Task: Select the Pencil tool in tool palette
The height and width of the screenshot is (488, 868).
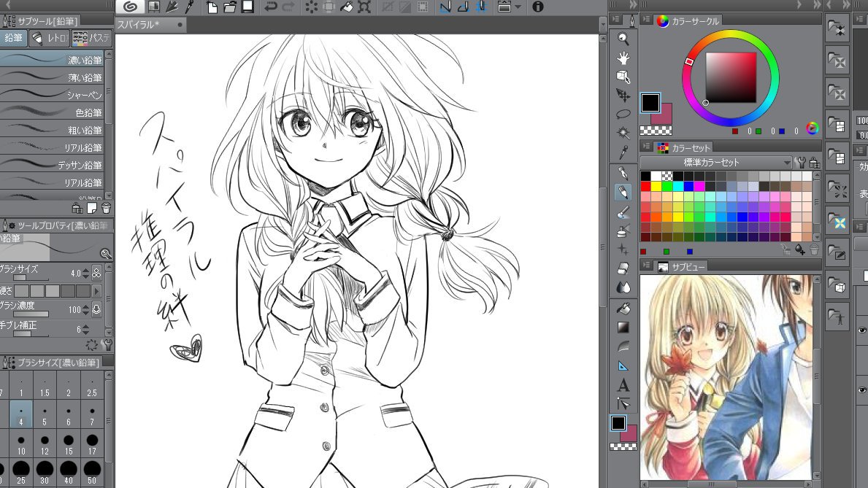Action: [623, 193]
